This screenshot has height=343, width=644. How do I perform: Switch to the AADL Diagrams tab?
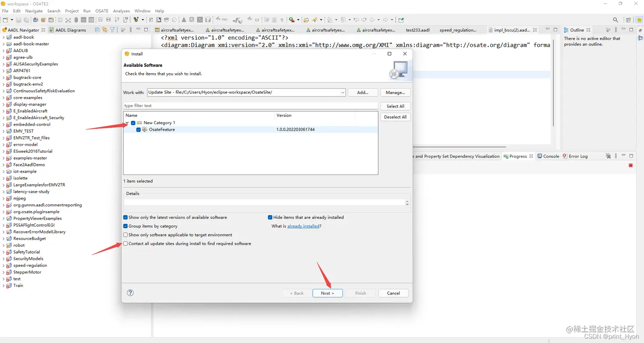68,30
